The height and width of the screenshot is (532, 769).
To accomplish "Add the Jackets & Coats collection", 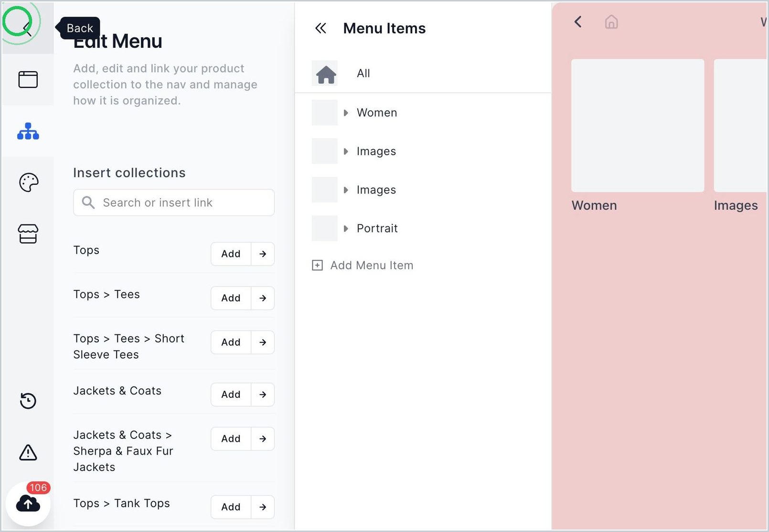I will point(231,394).
